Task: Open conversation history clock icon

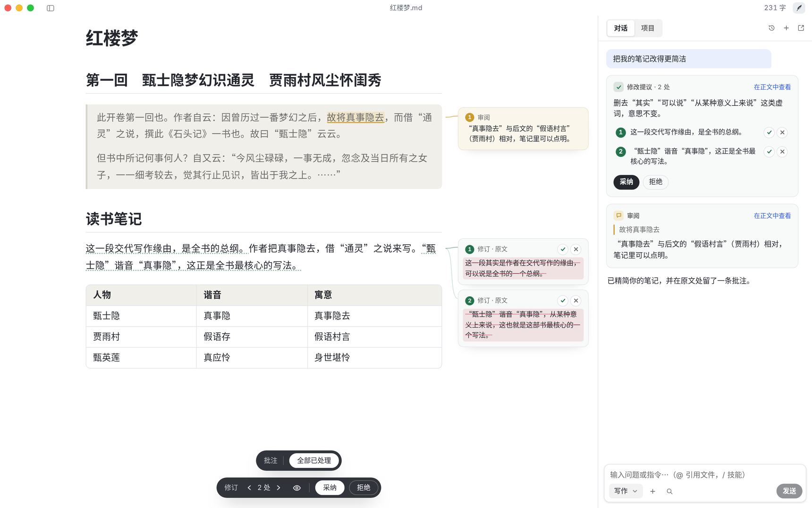Action: coord(771,28)
